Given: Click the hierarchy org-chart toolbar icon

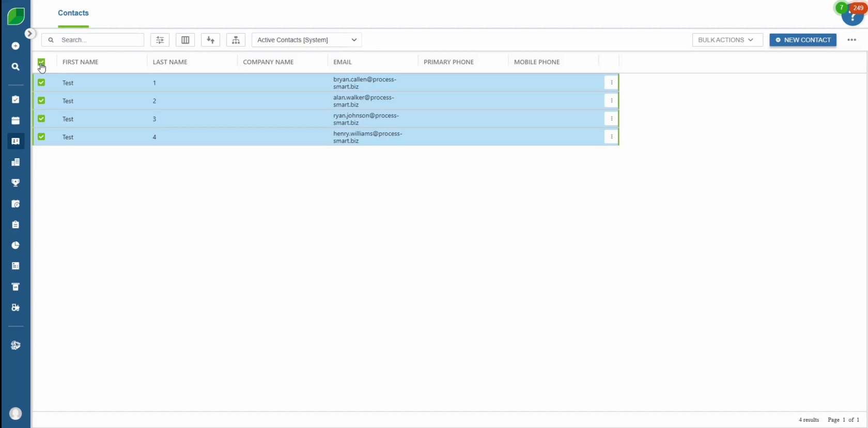Looking at the screenshot, I should coord(236,40).
